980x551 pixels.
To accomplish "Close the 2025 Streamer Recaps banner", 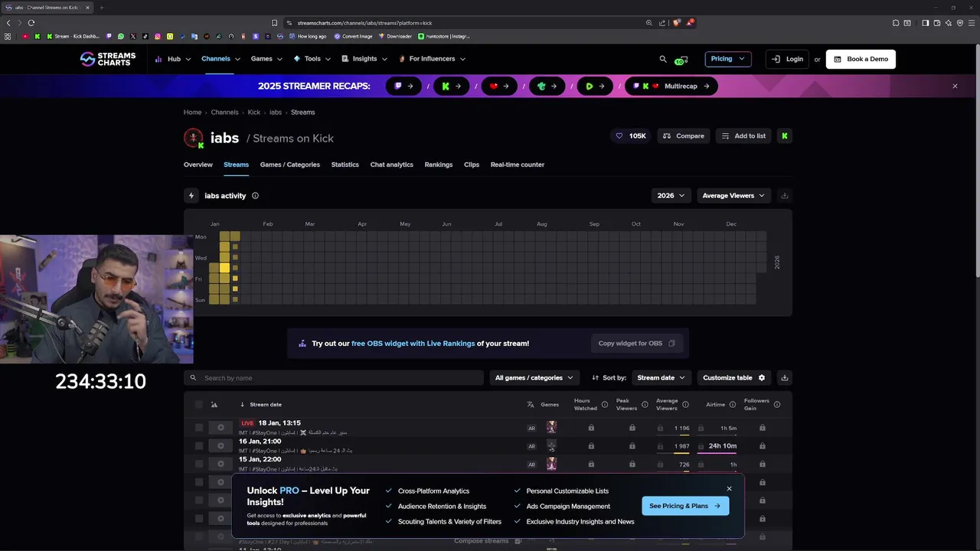I will coord(955,86).
